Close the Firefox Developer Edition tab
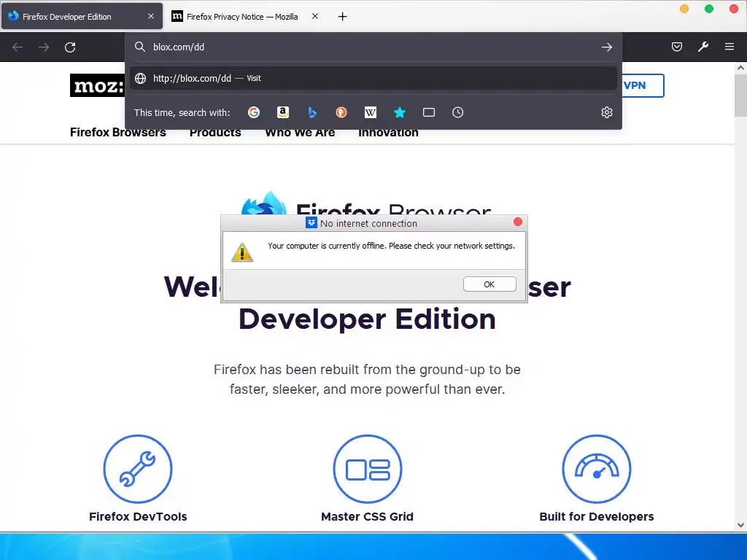The width and height of the screenshot is (747, 560). pyautogui.click(x=151, y=16)
